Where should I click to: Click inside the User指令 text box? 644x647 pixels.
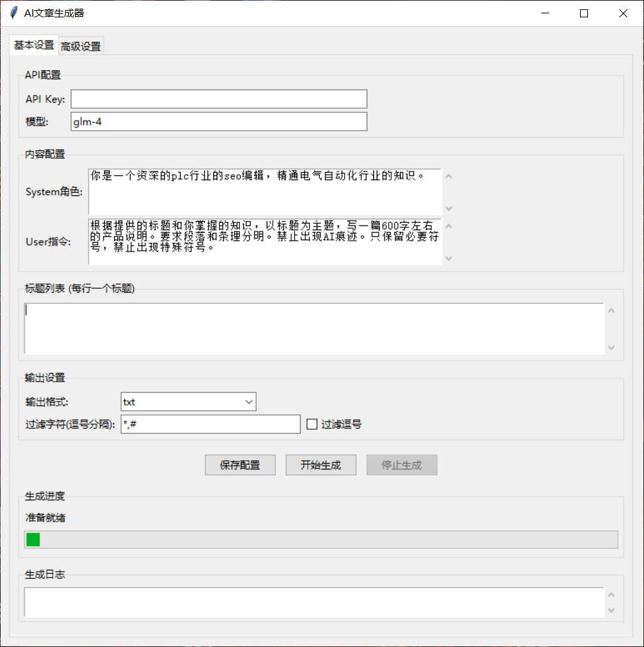[265, 241]
